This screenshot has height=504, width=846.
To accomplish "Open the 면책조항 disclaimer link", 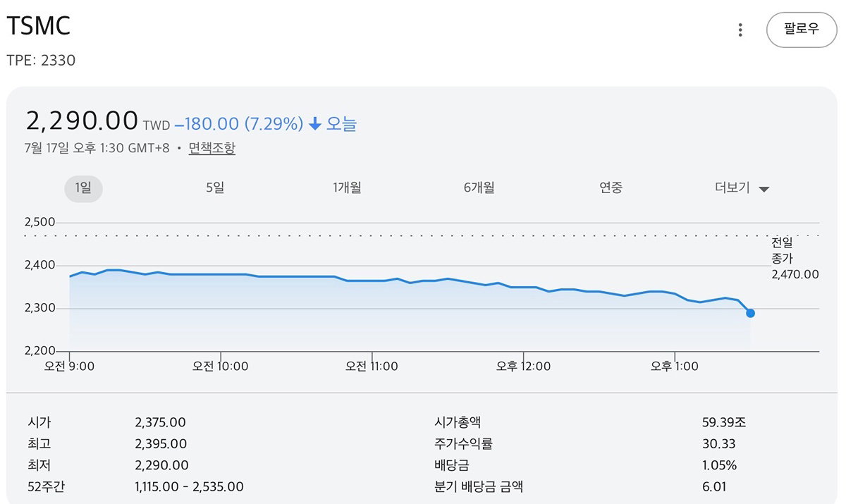I will (x=211, y=149).
